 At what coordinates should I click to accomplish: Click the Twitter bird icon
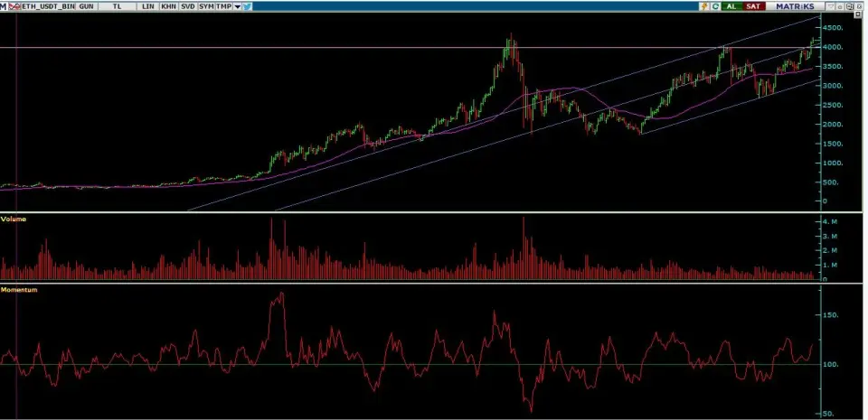pyautogui.click(x=247, y=5)
